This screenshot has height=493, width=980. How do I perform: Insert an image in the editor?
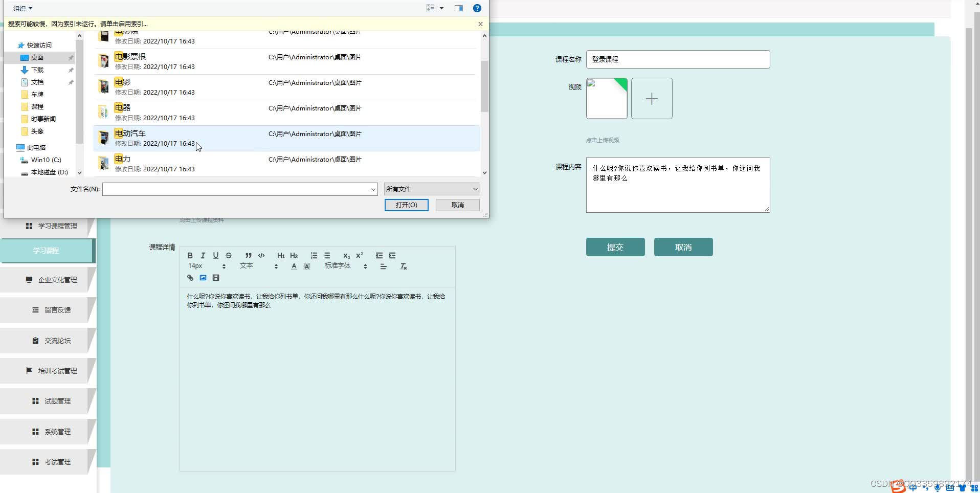(203, 278)
